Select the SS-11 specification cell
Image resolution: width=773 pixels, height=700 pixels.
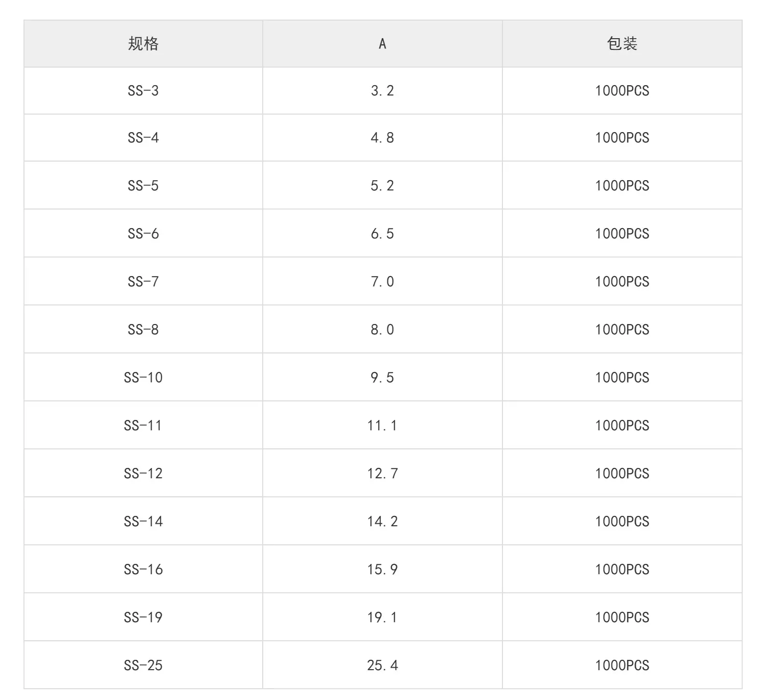[143, 425]
